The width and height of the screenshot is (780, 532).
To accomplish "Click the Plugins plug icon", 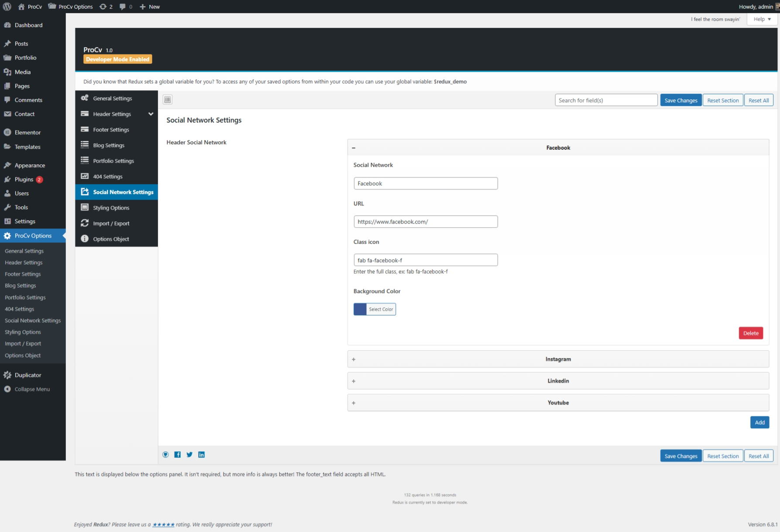I will (x=7, y=179).
